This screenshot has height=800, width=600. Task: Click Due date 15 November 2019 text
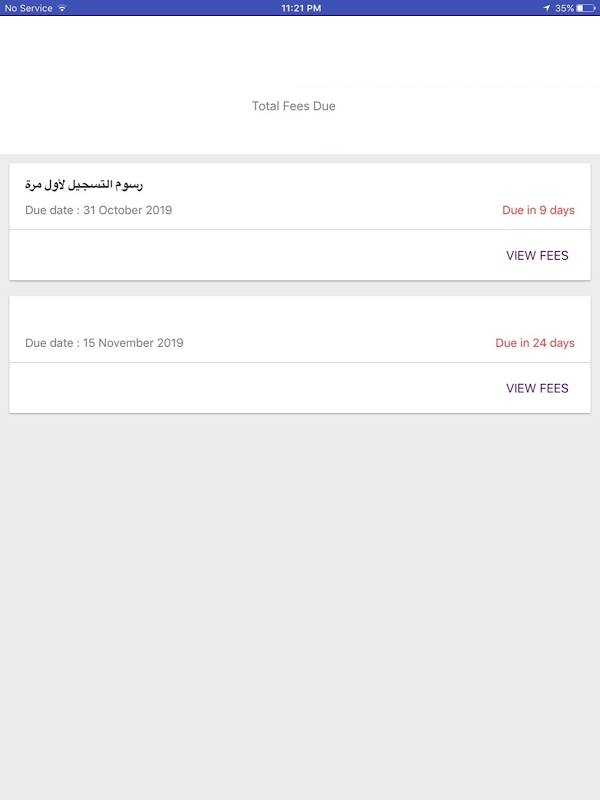coord(104,343)
